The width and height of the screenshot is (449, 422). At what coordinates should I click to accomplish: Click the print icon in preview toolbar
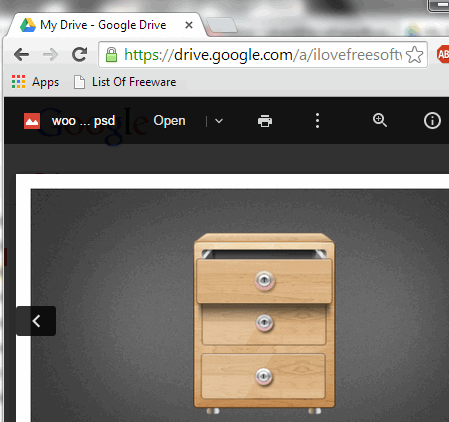tap(265, 121)
